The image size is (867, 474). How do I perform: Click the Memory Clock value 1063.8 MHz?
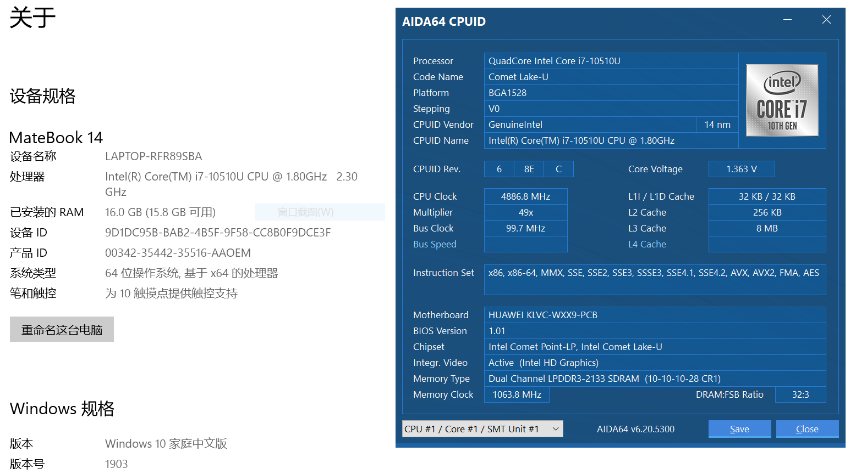click(x=517, y=395)
